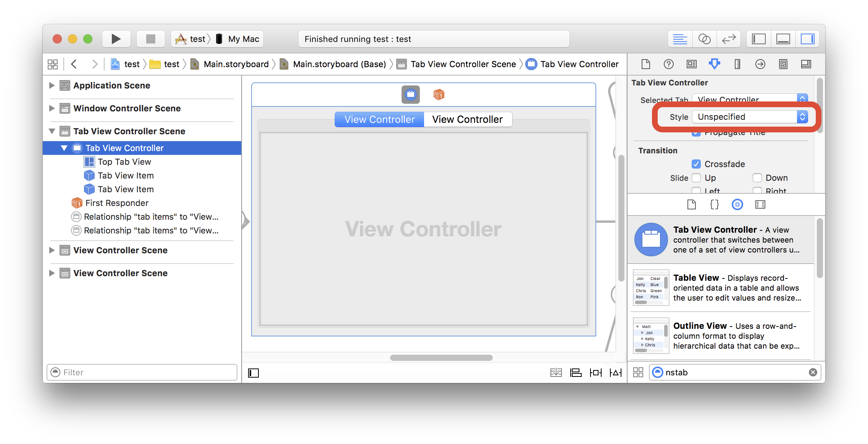Select the Connections inspector icon
Screen dimensions: 868x444
point(759,64)
